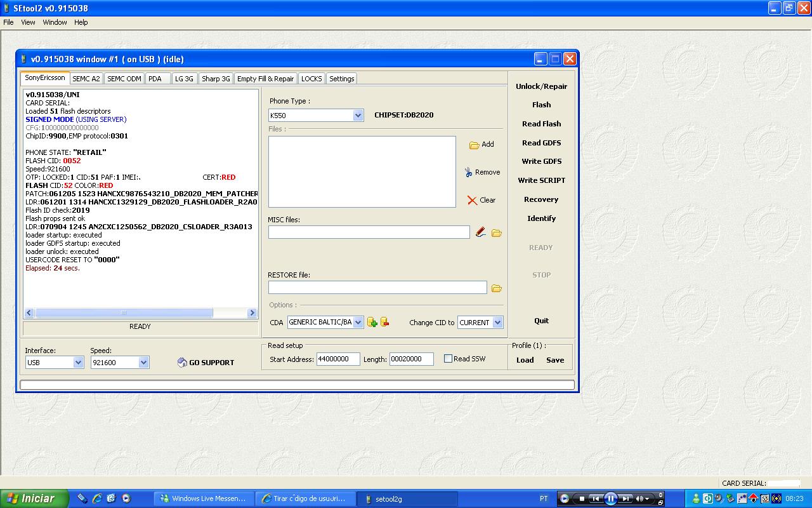Switch to the Sharp 3G tab
Screen dimensions: 812x508
tap(216, 79)
